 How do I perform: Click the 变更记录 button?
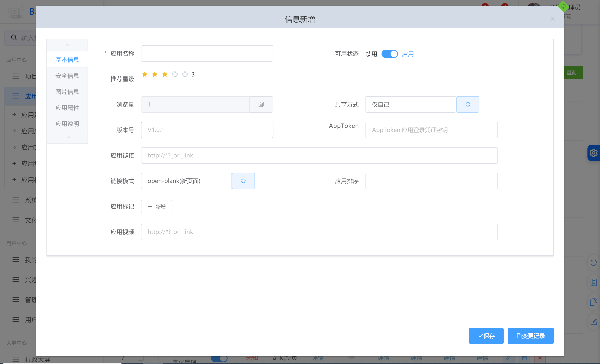(x=530, y=336)
